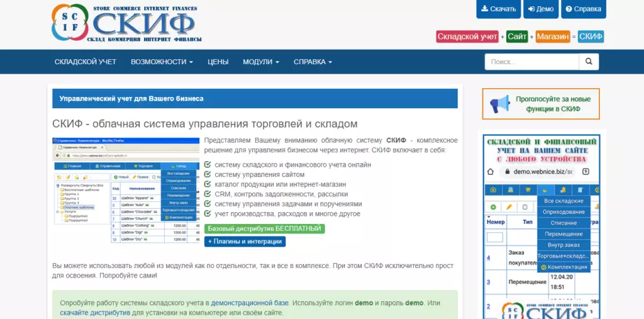Image resolution: width=644 pixels, height=319 pixels.
Task: Open the Демо button
Action: (541, 9)
